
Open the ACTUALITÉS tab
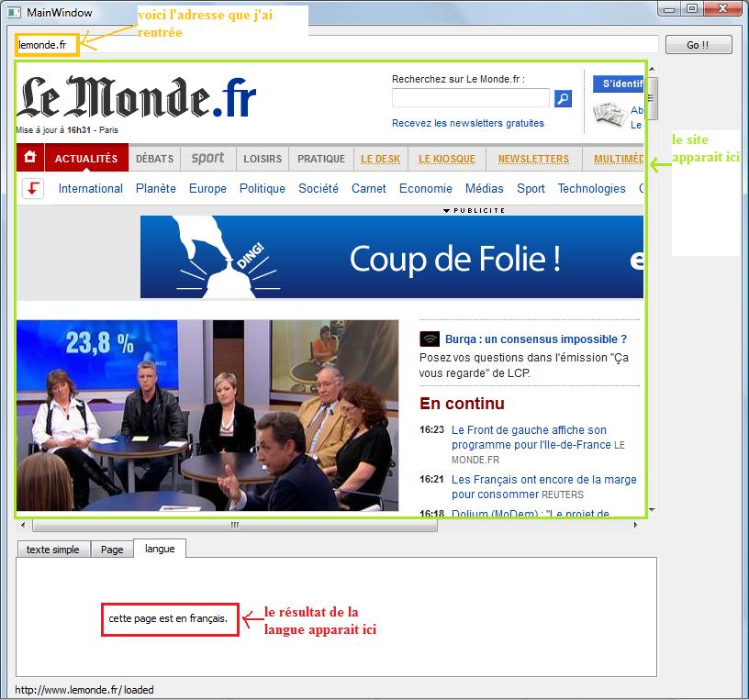pos(86,158)
